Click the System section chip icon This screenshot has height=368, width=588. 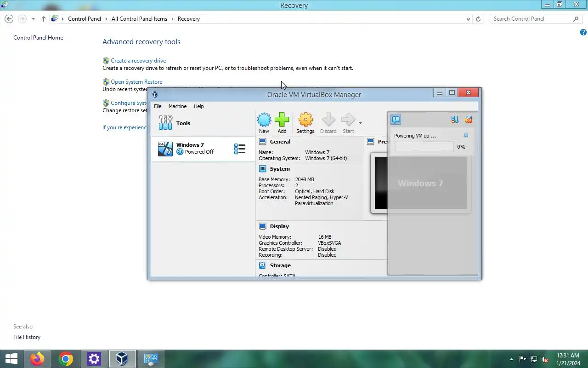[262, 169]
